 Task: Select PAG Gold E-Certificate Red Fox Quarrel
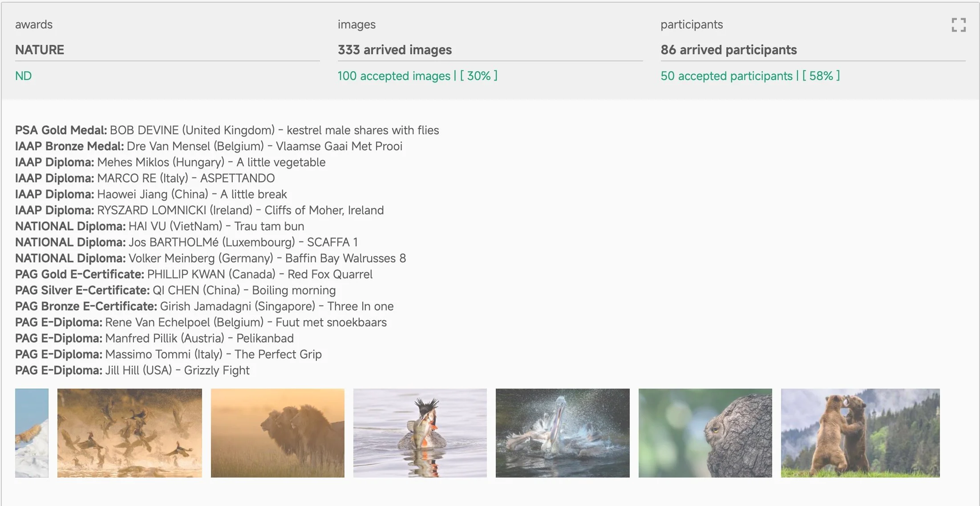tap(194, 274)
